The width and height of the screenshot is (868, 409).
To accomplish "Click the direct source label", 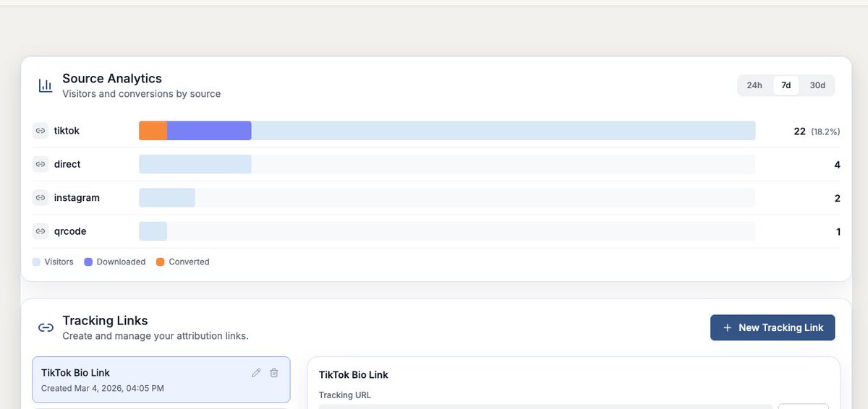I will click(x=67, y=164).
